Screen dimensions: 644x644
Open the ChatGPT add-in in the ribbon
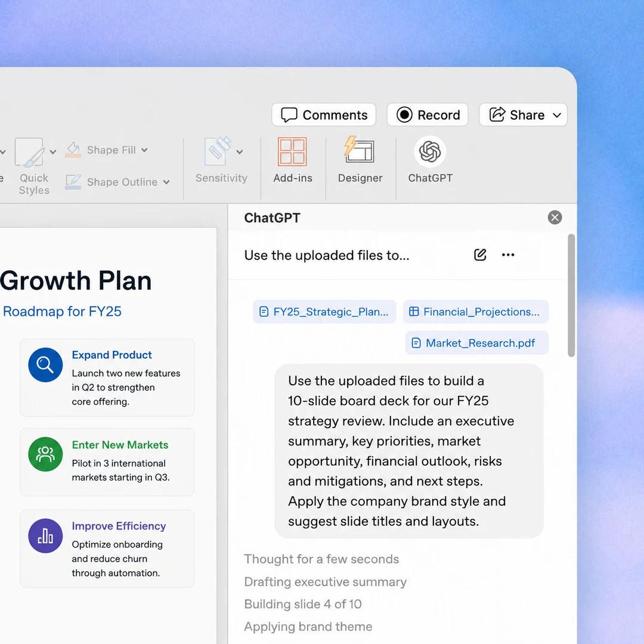[x=430, y=159]
